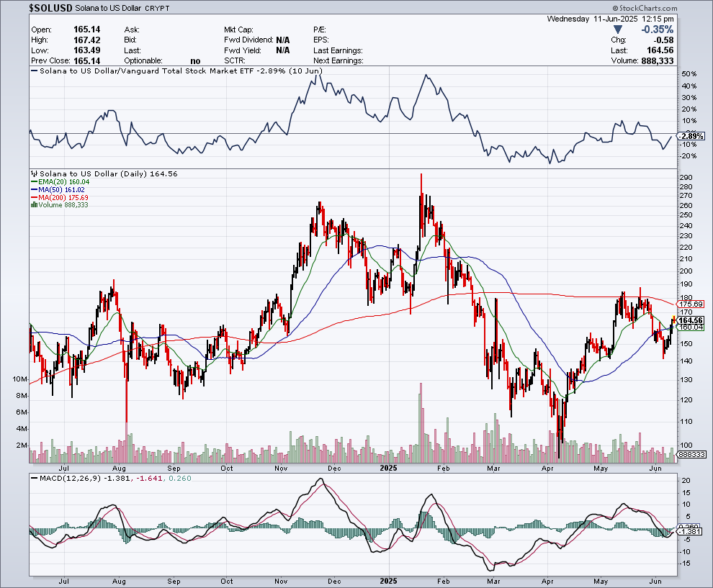Click the Wednesday 11-Jun-2025 12:15 pm timestamp

(610, 19)
